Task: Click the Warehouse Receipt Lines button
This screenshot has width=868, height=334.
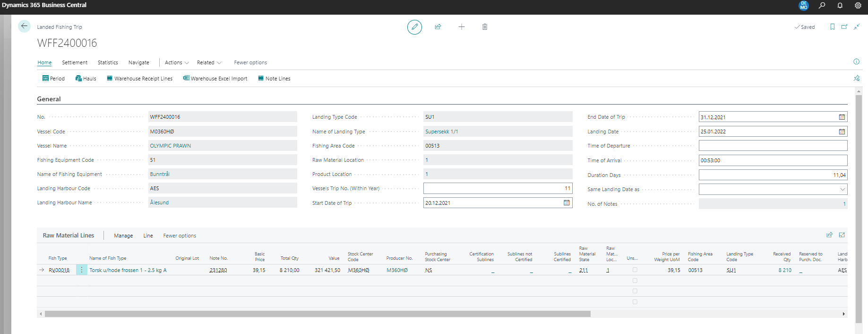Action: [x=140, y=79]
